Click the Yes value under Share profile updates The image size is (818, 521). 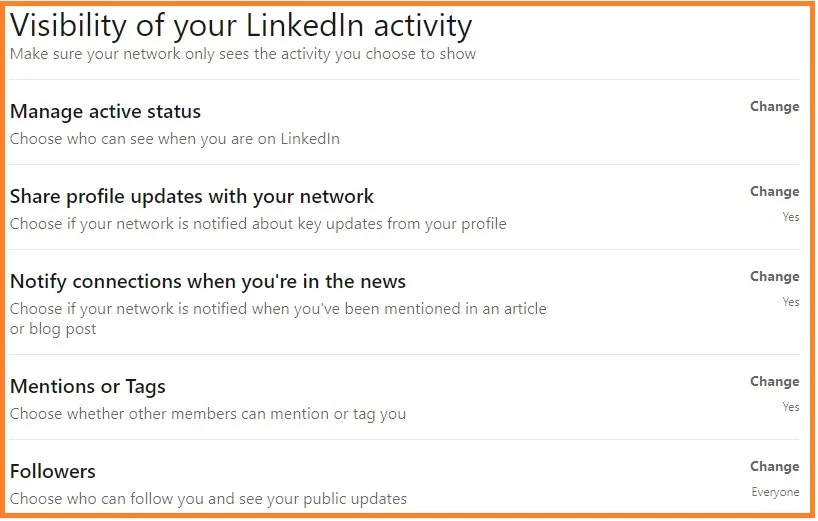pyautogui.click(x=791, y=217)
